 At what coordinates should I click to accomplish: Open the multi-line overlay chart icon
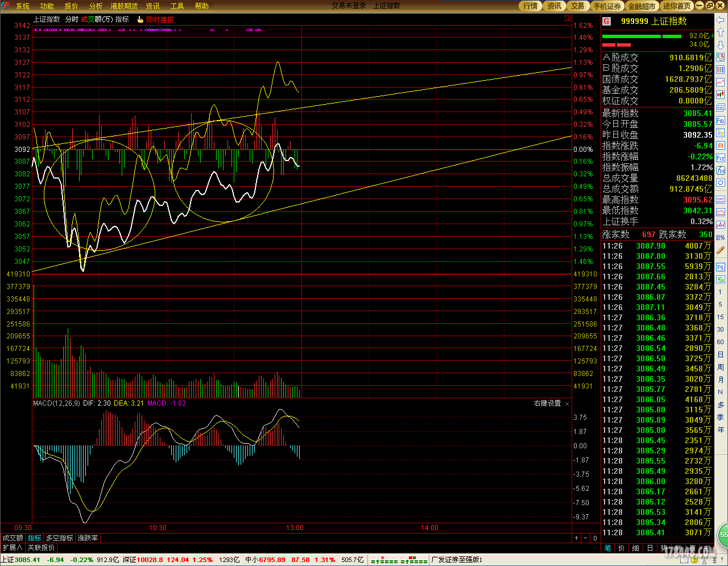tap(720, 199)
